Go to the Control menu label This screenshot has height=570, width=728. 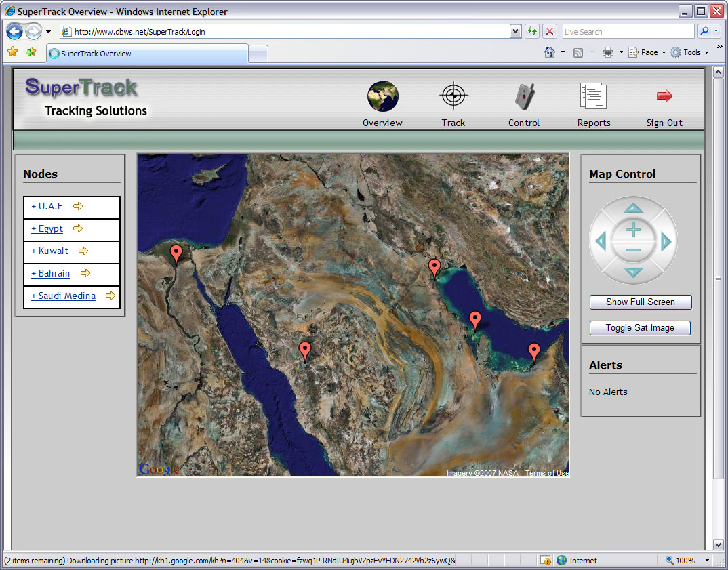524,123
